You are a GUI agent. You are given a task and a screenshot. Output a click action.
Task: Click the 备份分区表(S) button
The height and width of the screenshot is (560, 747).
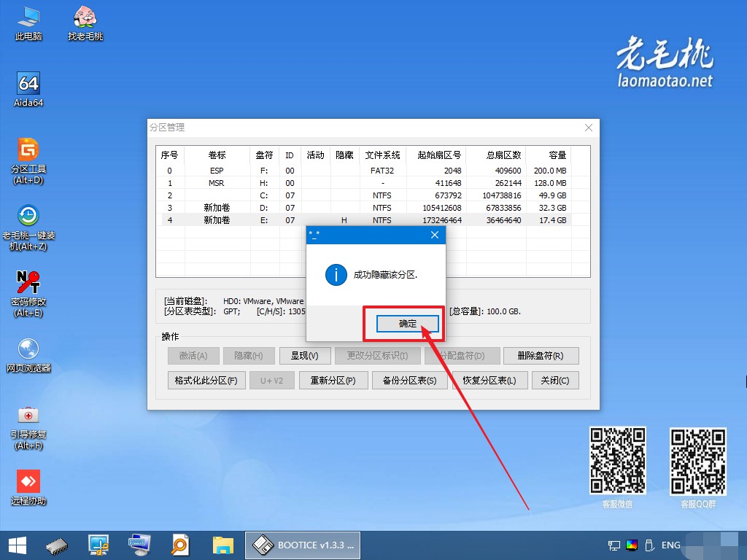(410, 381)
